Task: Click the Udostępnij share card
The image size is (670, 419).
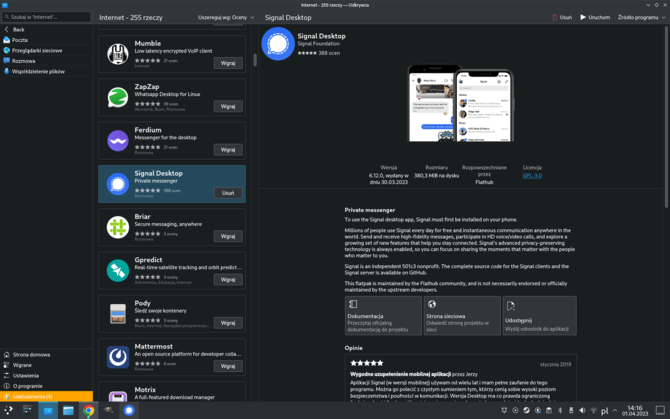Action: [x=540, y=316]
